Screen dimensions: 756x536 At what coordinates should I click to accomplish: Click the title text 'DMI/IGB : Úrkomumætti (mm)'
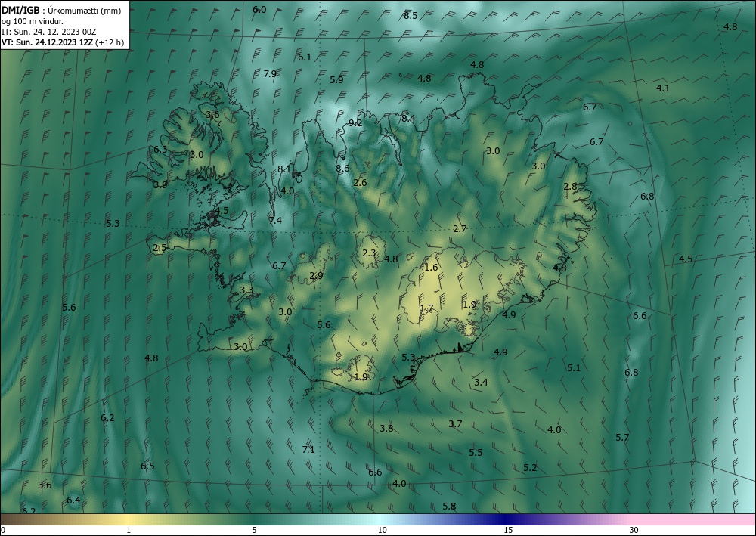(x=60, y=10)
